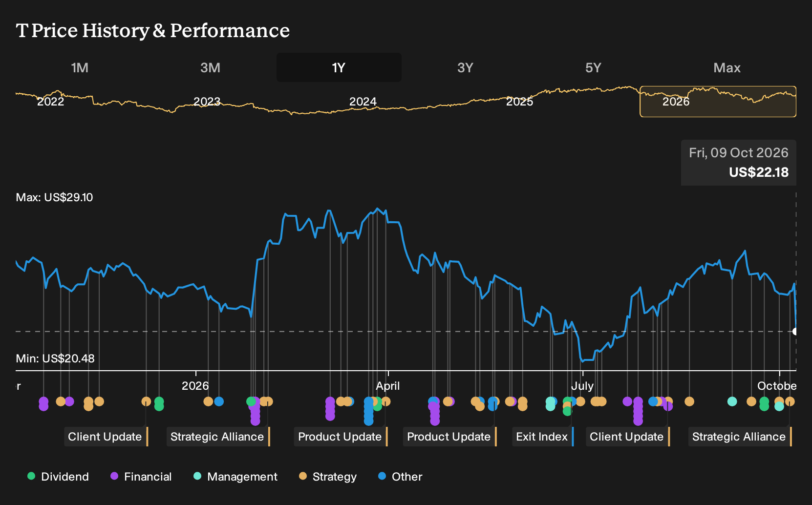The image size is (812, 505).
Task: Click 2025 on the overview sparkline
Action: point(520,102)
